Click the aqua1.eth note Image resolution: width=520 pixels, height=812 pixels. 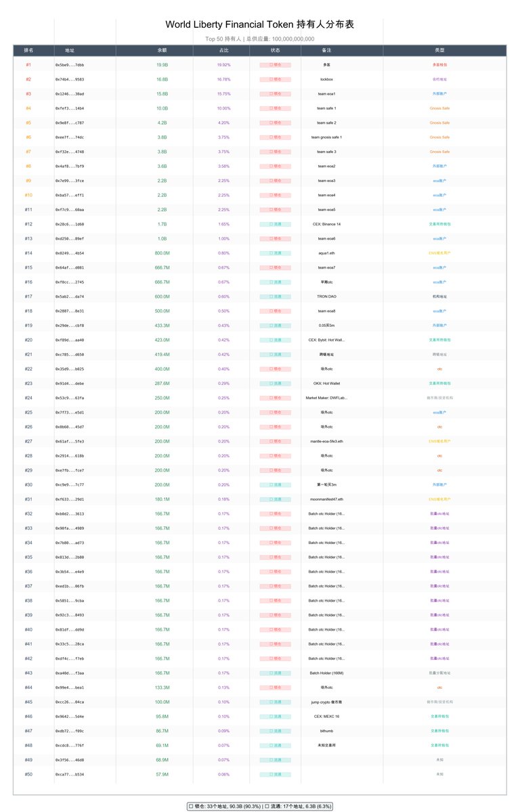pos(327,253)
